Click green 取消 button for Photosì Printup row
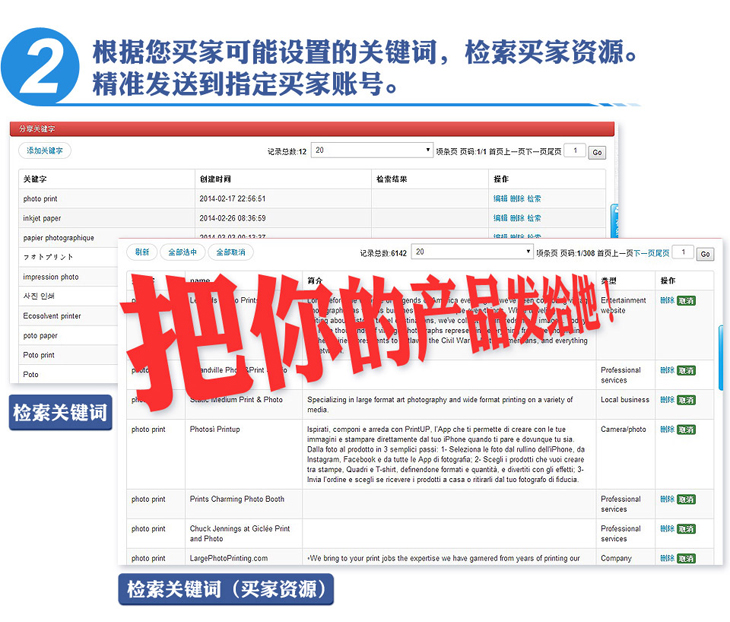Viewport: 730px width, 622px height. (686, 430)
